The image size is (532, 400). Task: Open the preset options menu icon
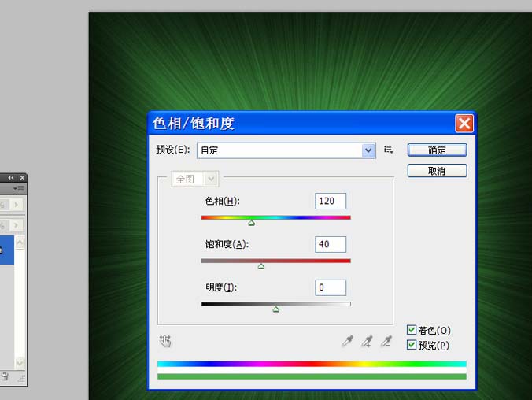(389, 150)
